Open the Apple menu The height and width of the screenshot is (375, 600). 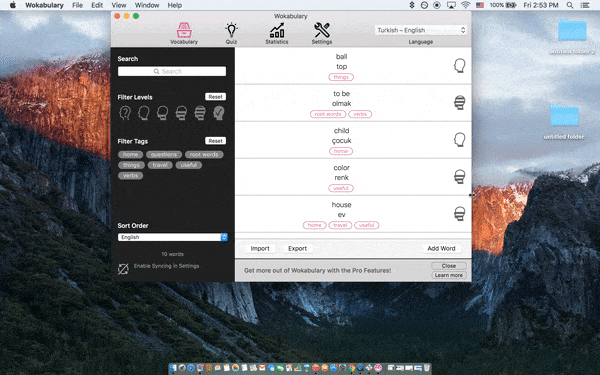point(13,5)
